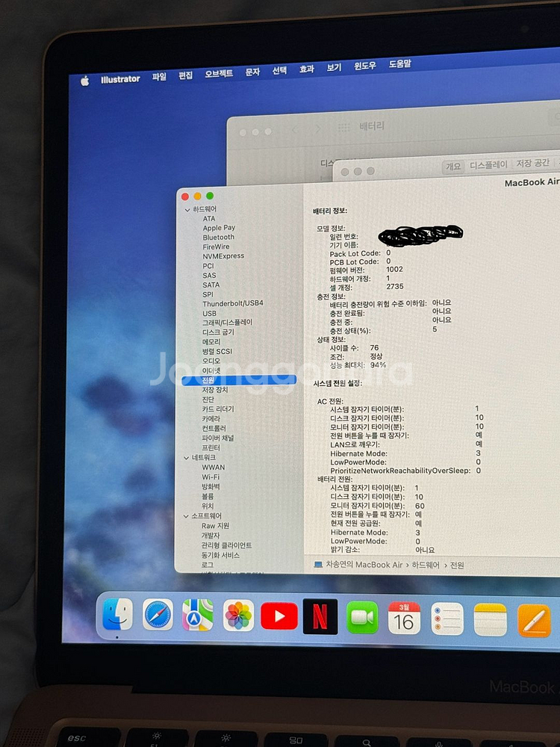Select 그래픽/디스플레이 in sidebar
Image resolution: width=560 pixels, height=747 pixels.
227,323
